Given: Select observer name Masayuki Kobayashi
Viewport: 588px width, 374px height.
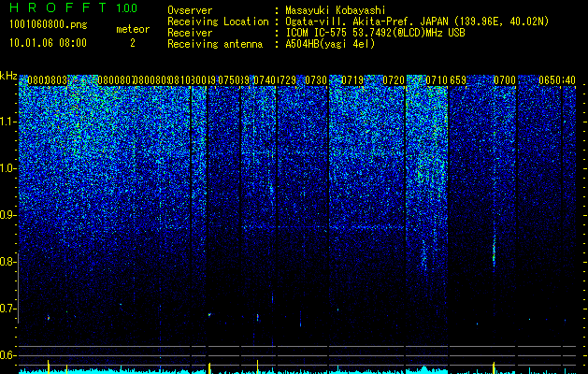Looking at the screenshot, I should (336, 10).
